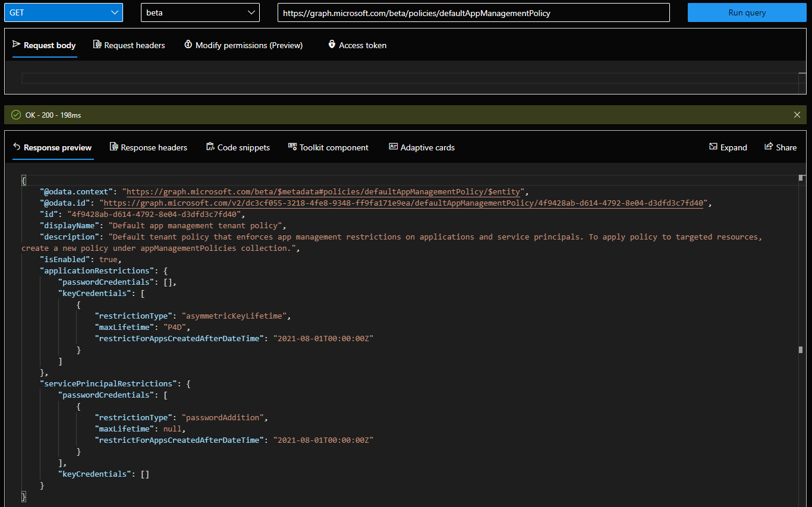
Task: Dismiss the OK 200 status banner
Action: pyautogui.click(x=797, y=115)
